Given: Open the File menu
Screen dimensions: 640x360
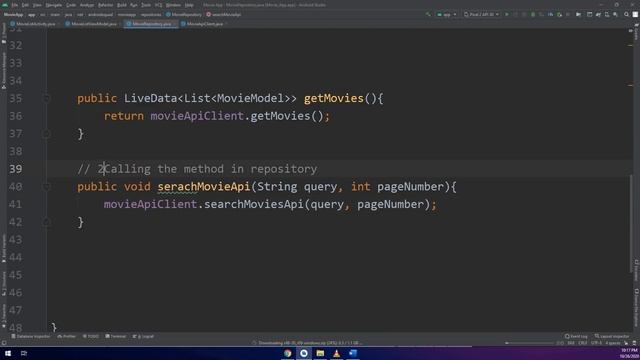Looking at the screenshot, I should coord(15,5).
